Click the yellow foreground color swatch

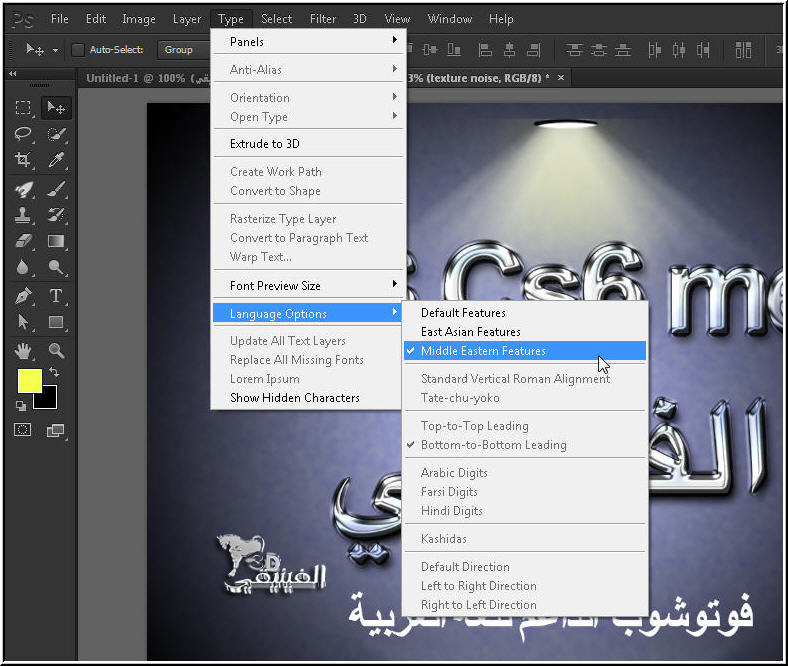30,381
